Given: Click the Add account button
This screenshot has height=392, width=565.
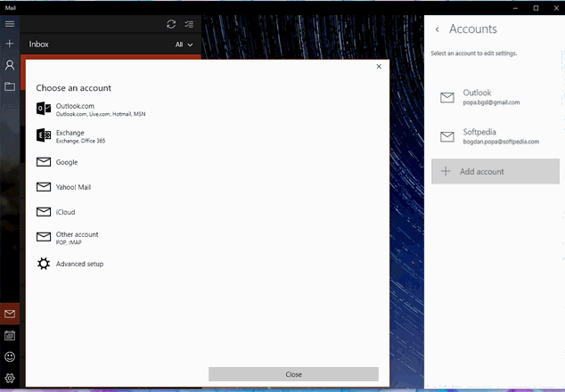Looking at the screenshot, I should coord(495,171).
